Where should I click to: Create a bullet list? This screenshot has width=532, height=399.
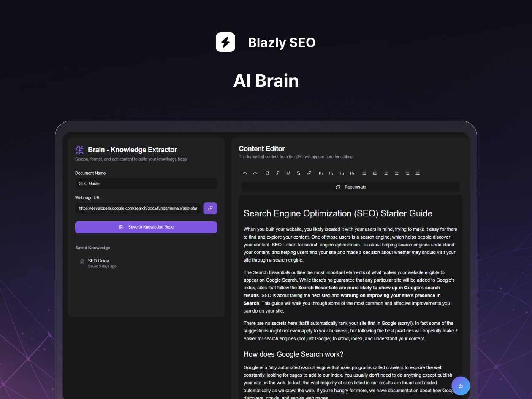(364, 173)
